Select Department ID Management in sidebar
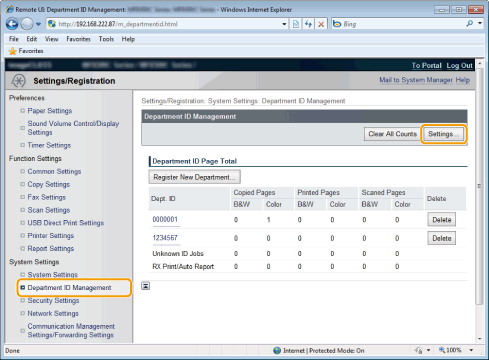Viewport: 489px width, 360px height. tap(69, 288)
